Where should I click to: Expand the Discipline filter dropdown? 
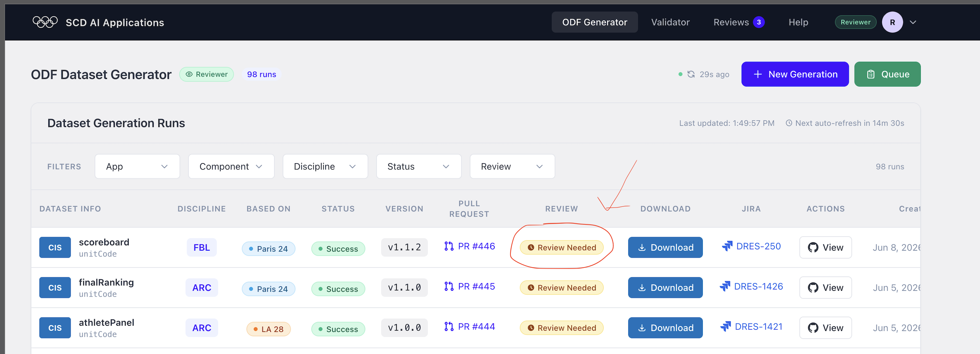[x=325, y=166]
